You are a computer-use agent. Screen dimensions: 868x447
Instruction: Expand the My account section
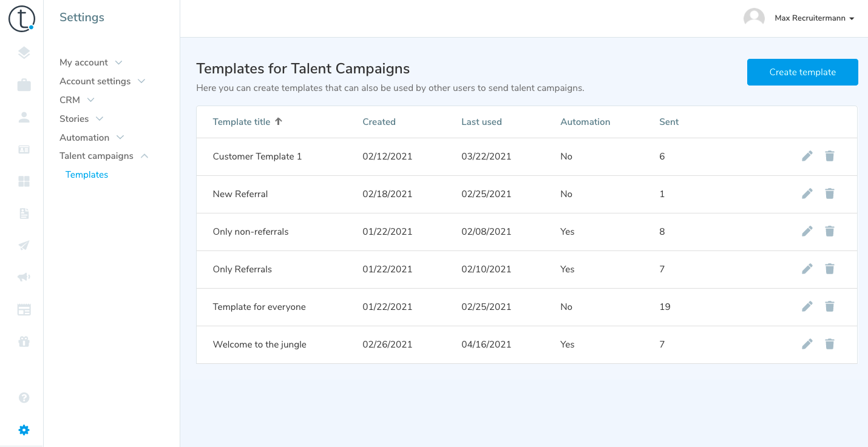90,62
